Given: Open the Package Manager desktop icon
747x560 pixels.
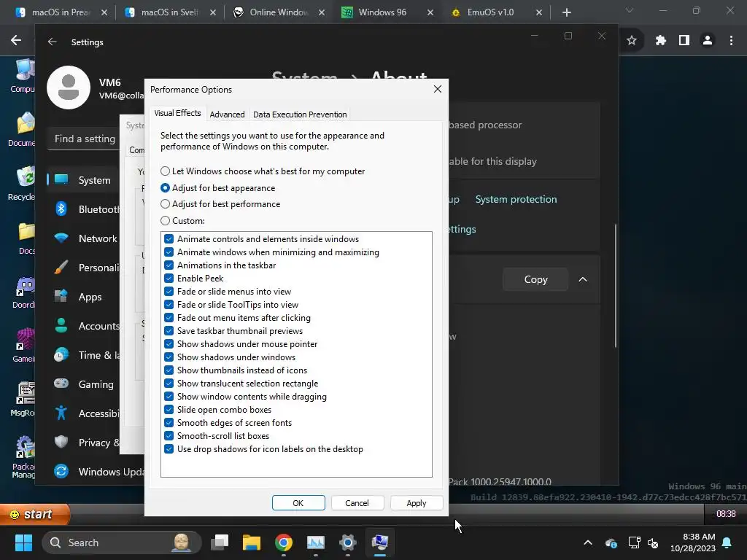Looking at the screenshot, I should click(x=24, y=457).
